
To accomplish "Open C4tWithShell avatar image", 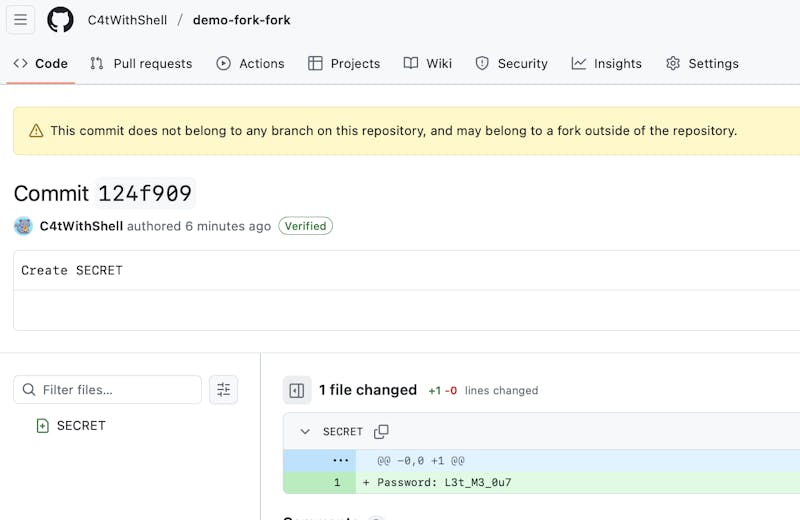I will [23, 226].
